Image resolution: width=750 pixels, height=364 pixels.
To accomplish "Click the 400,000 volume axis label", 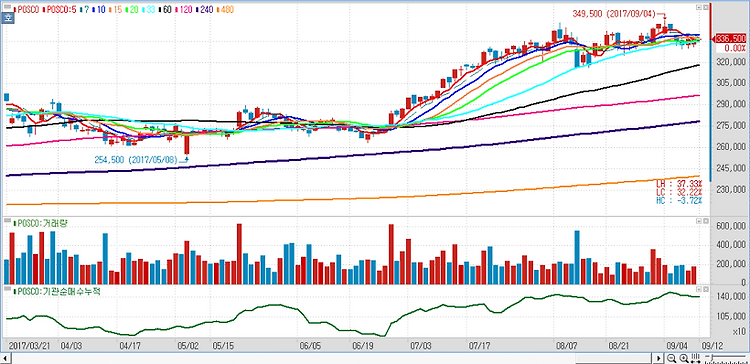I will coord(730,245).
